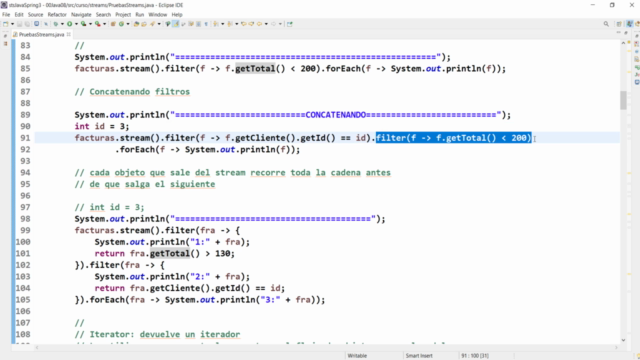Click the Forward navigation arrow icon
The width and height of the screenshot is (640, 360).
coord(273,24)
